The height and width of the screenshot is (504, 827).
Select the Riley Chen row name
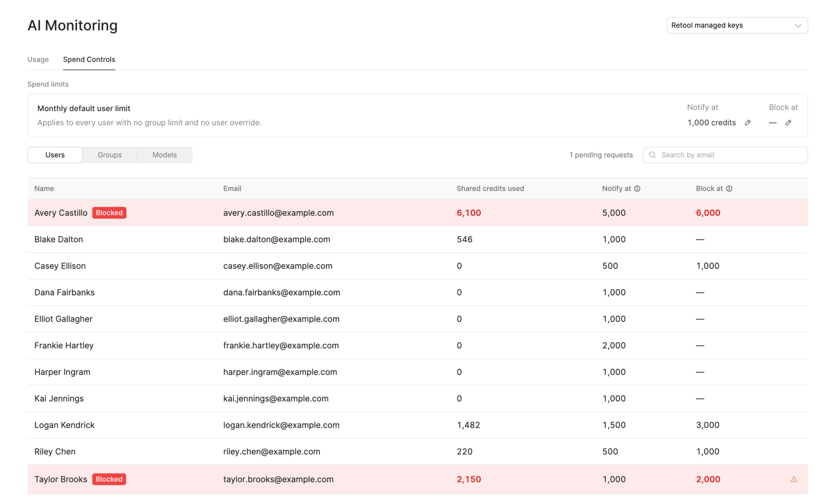coord(55,452)
